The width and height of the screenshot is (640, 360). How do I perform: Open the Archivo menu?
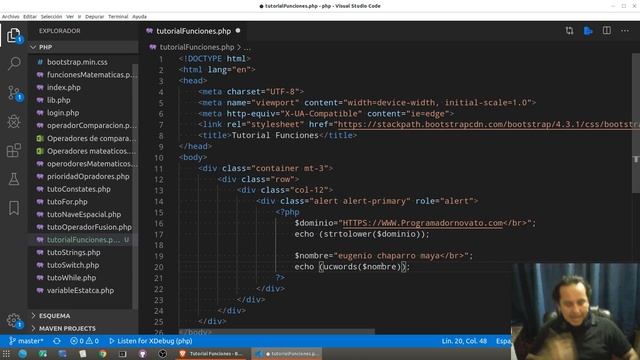pyautogui.click(x=11, y=17)
